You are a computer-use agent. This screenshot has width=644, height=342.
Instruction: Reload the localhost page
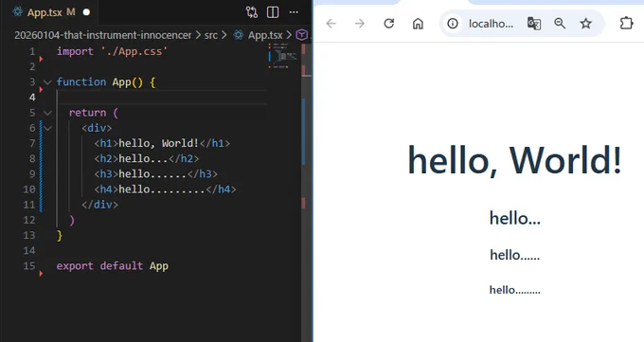pyautogui.click(x=389, y=24)
